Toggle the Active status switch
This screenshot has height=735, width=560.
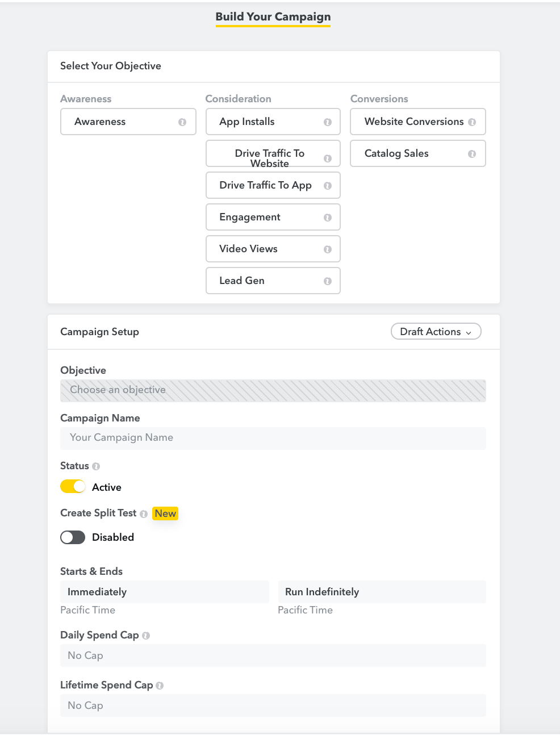[x=73, y=487]
